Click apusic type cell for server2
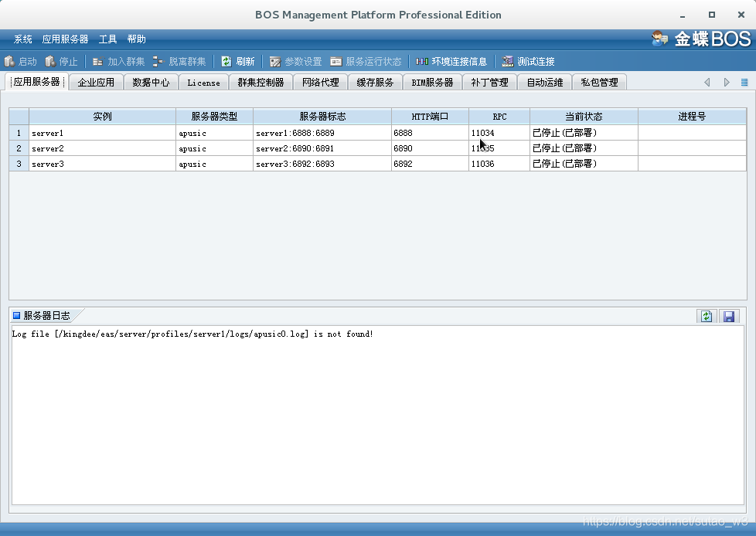The width and height of the screenshot is (756, 536). [x=215, y=148]
